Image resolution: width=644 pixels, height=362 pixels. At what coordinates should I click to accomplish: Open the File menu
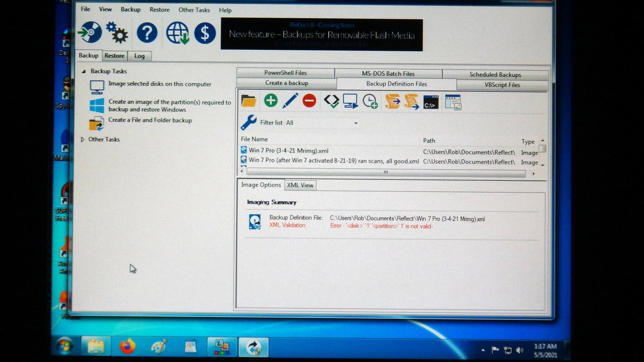tap(86, 10)
